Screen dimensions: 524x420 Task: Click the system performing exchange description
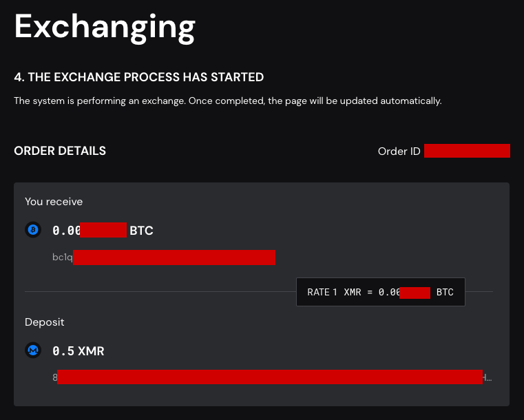[228, 101]
